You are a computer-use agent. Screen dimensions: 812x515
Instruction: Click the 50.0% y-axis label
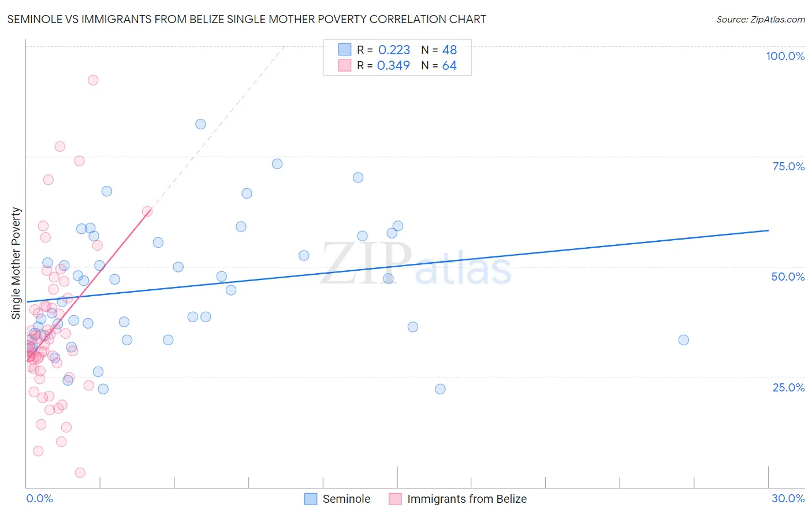coord(788,277)
